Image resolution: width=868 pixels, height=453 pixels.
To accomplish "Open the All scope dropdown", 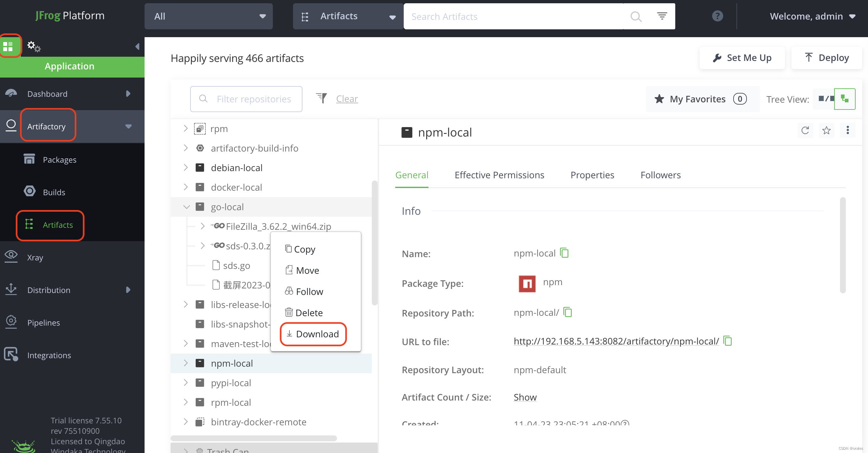I will pyautogui.click(x=209, y=16).
